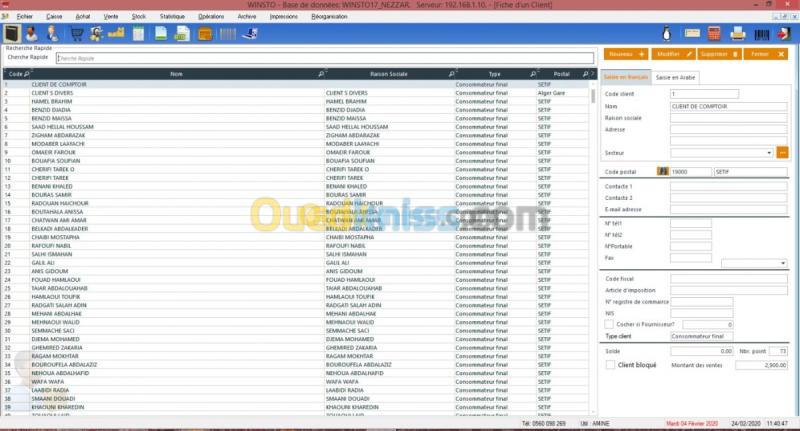This screenshot has width=800, height=431.
Task: Open the dropdown beside the Fax field
Action: point(754,263)
